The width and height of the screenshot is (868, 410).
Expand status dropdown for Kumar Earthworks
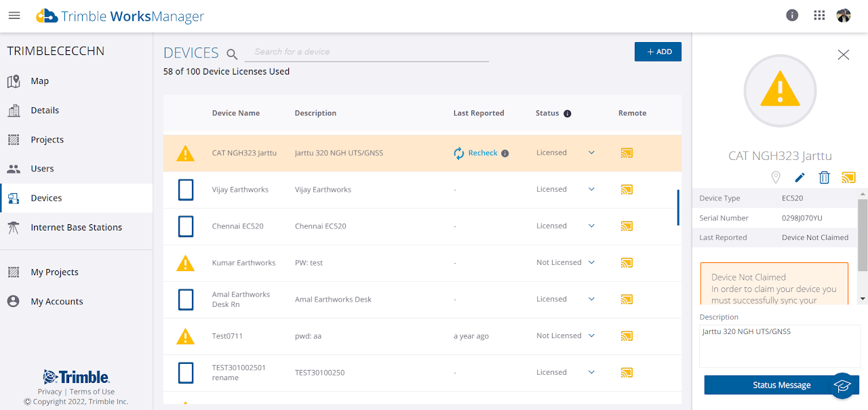[x=591, y=263]
